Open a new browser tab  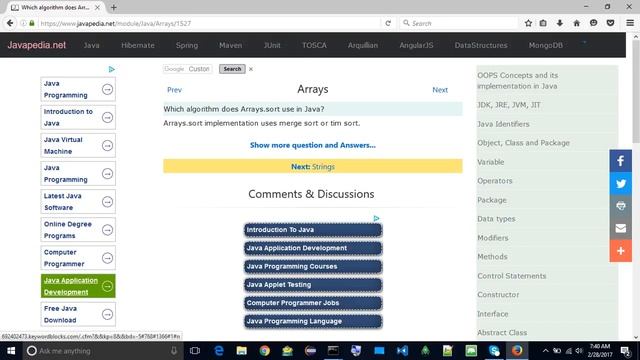point(113,7)
